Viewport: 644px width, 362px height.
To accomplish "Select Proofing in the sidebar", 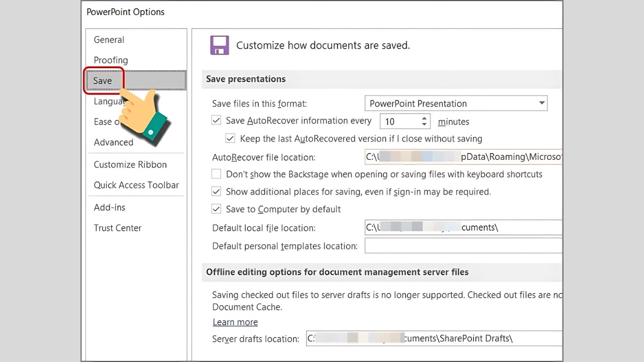I will (x=111, y=60).
